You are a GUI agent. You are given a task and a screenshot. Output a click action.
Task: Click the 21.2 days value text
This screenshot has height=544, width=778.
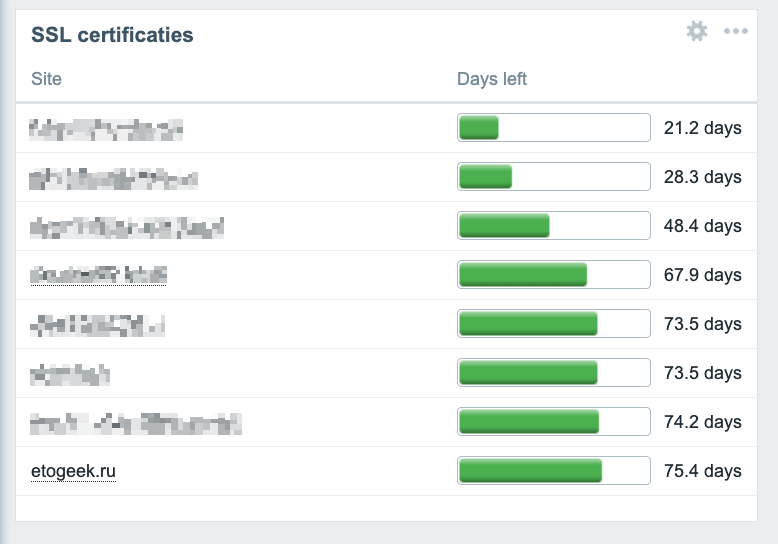(x=702, y=128)
